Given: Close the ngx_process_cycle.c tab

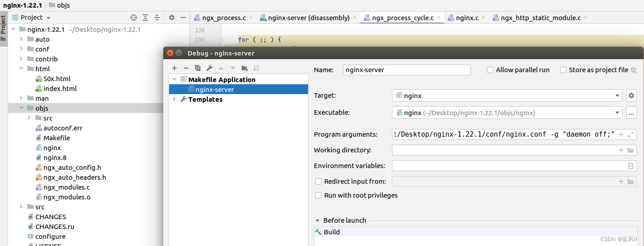Looking at the screenshot, I should [x=439, y=18].
